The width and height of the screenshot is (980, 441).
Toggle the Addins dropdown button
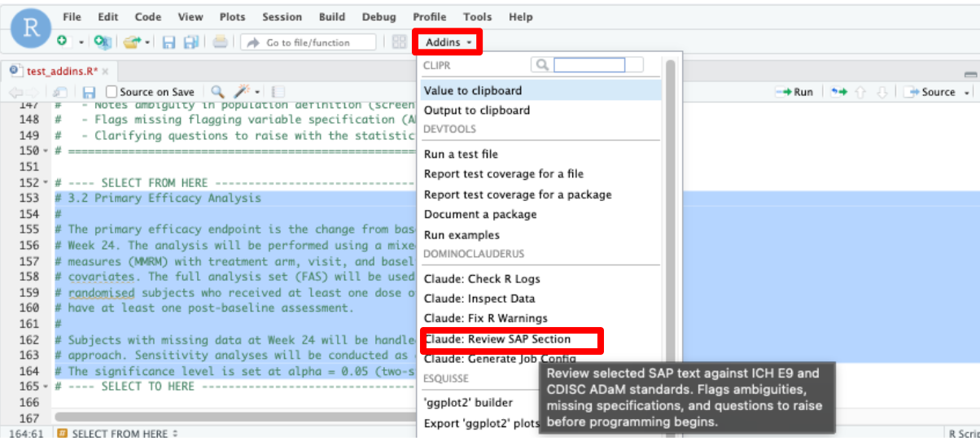pyautogui.click(x=449, y=41)
